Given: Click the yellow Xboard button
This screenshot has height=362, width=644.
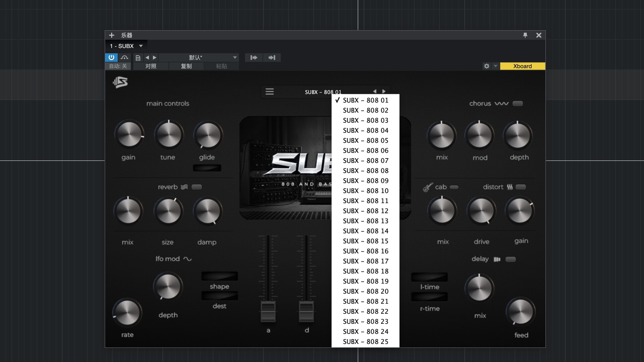Looking at the screenshot, I should click(522, 66).
